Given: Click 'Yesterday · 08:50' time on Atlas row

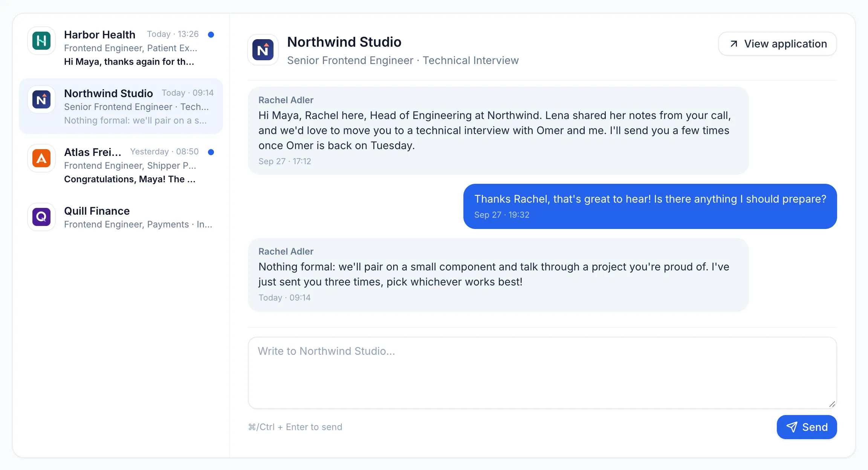Looking at the screenshot, I should (x=165, y=151).
